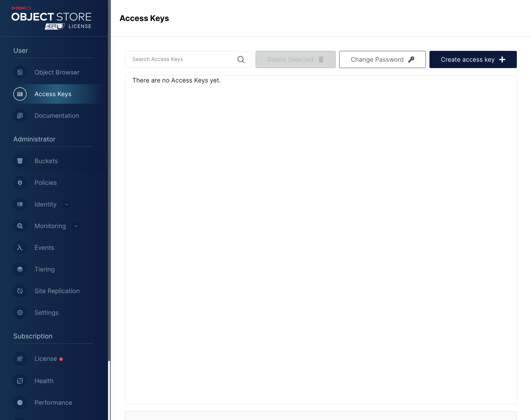Image resolution: width=531 pixels, height=420 pixels.
Task: Select the Buckets icon
Action: [20, 161]
